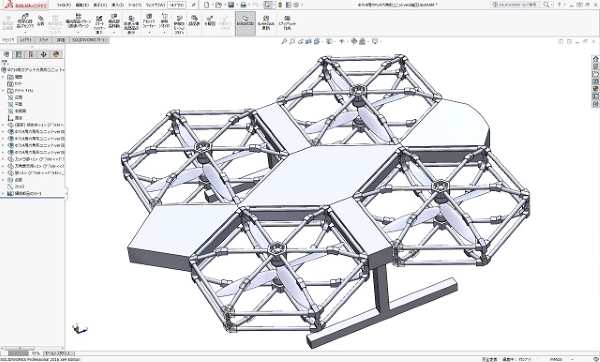
Task: Click the Exploded View button in the ribbon
Action: [x=209, y=21]
